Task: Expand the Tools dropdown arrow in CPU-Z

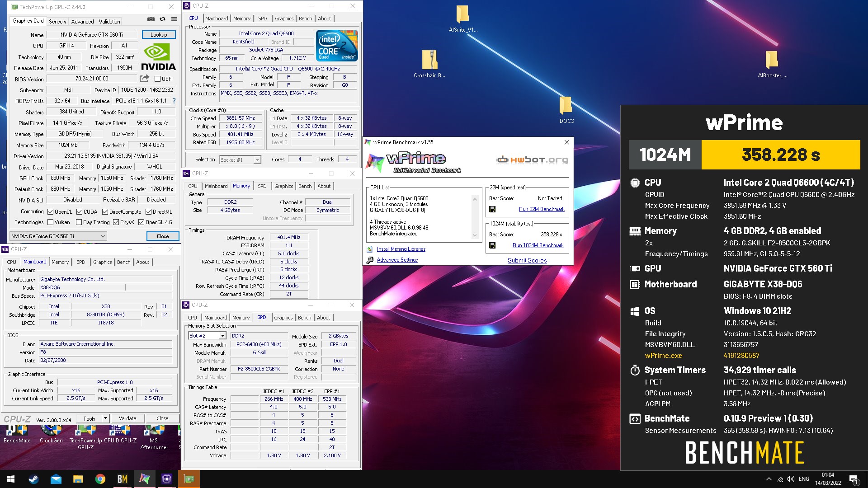Action: 105,418
